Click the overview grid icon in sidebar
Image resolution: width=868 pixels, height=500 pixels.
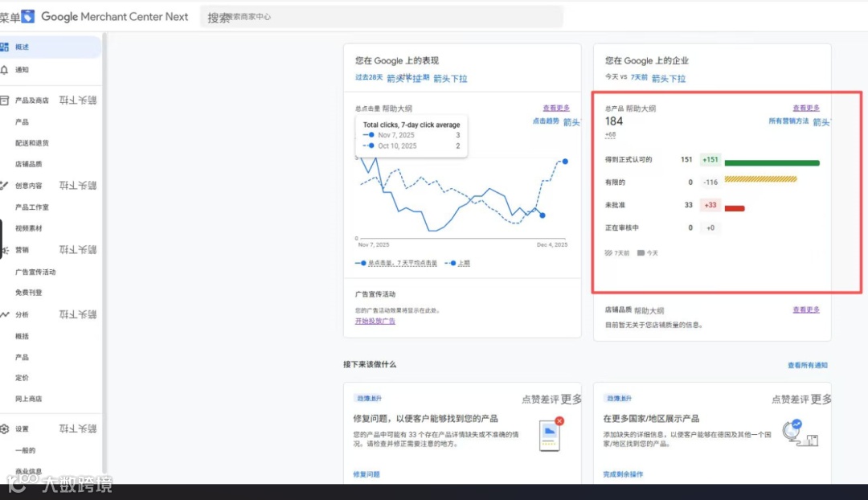click(5, 47)
